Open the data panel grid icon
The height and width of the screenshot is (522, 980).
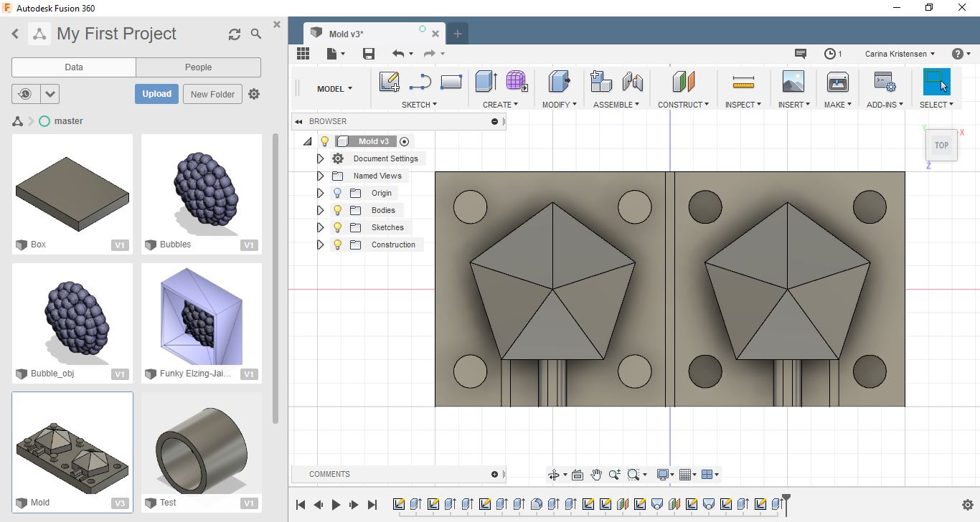[303, 54]
